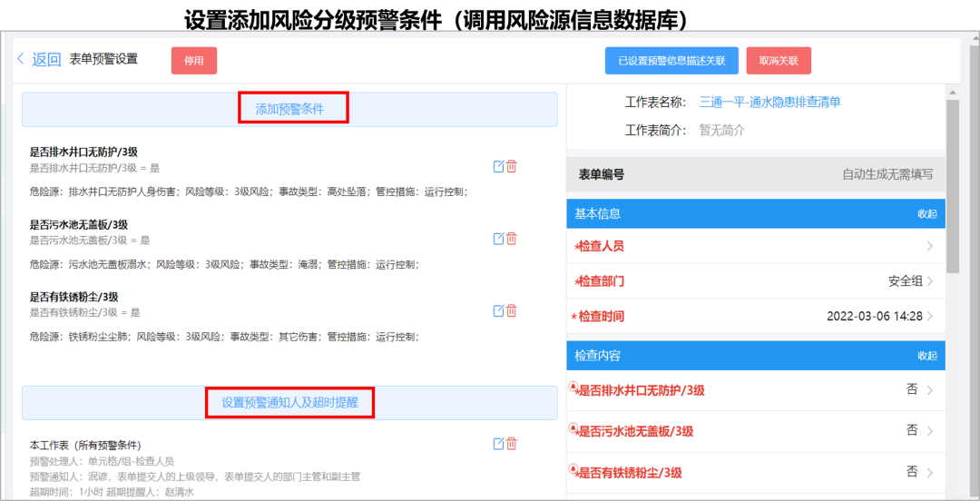This screenshot has width=980, height=501.
Task: Delete the 是否排水井口无防护/3级 warning condition
Action: pos(512,166)
